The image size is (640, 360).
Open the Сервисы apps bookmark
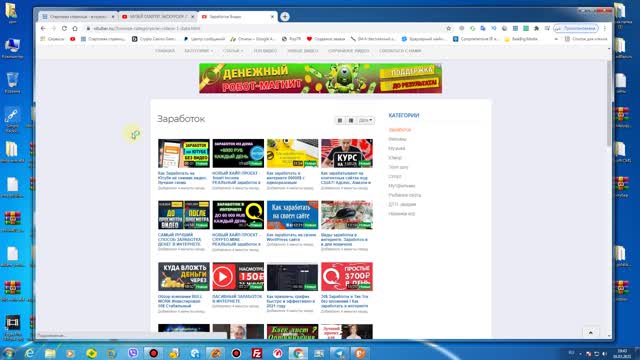pos(53,39)
